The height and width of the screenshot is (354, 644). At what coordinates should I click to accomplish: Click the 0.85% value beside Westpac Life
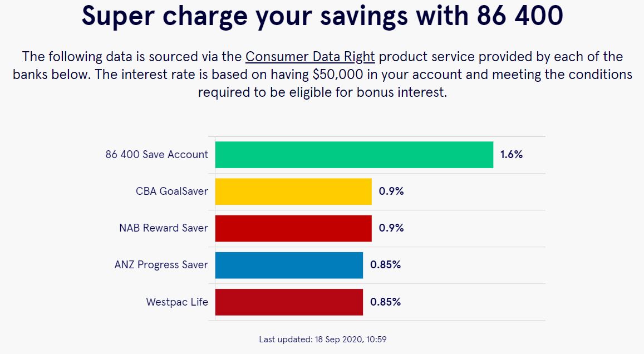point(385,302)
